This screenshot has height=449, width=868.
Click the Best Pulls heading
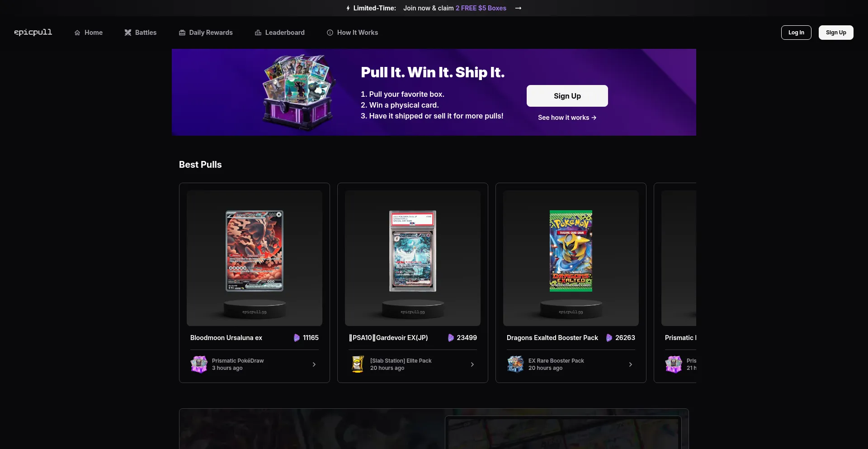(x=200, y=165)
